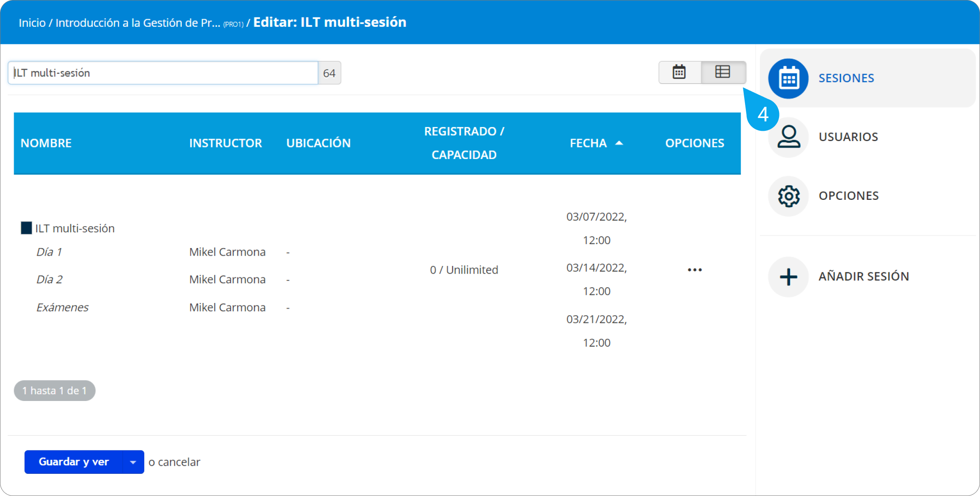Select the SESIONES tab label
Viewport: 980px width, 496px height.
coord(846,78)
